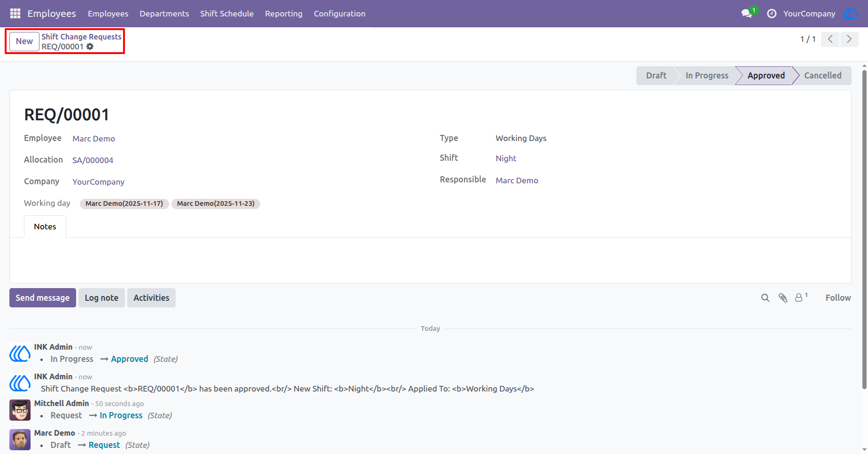Select the Approved status stage

click(x=766, y=76)
